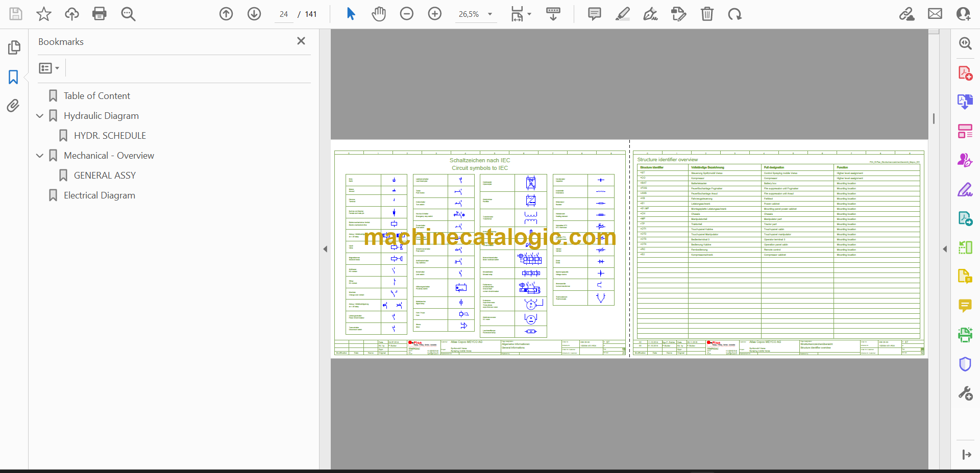
Task: Go to previous page arrow
Action: 226,14
